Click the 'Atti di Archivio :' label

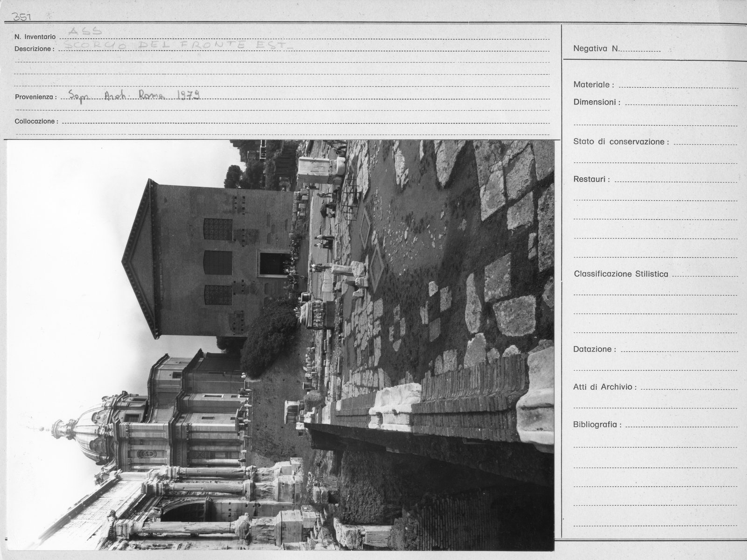pyautogui.click(x=605, y=387)
